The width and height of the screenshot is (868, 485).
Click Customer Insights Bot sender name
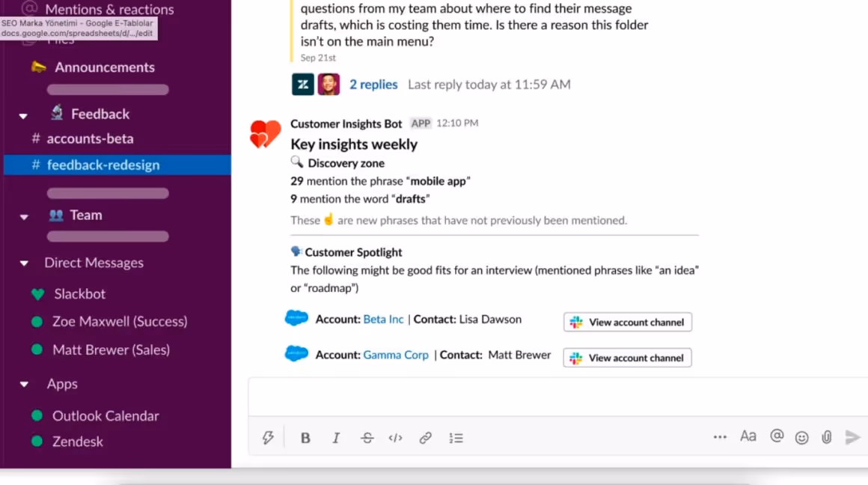(346, 123)
